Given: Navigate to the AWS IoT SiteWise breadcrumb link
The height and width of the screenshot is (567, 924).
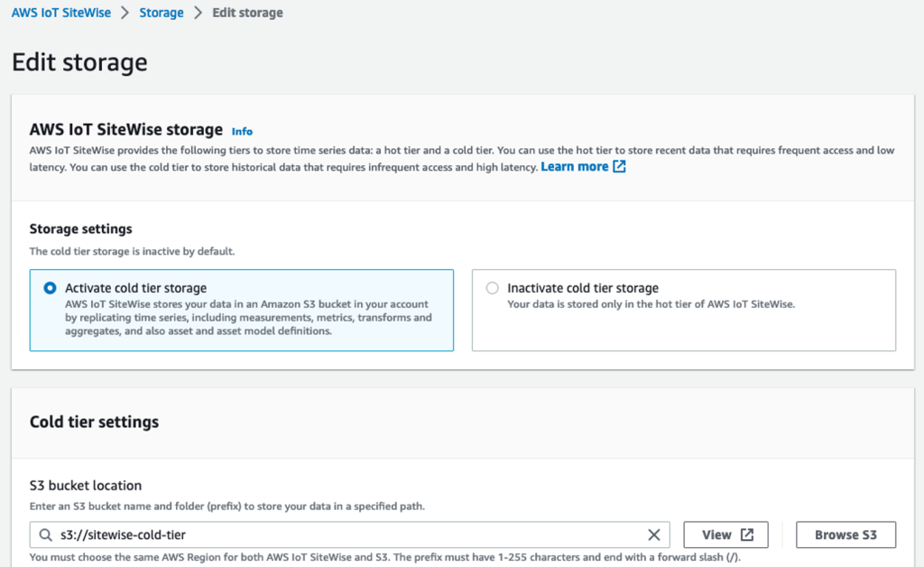Looking at the screenshot, I should (60, 13).
